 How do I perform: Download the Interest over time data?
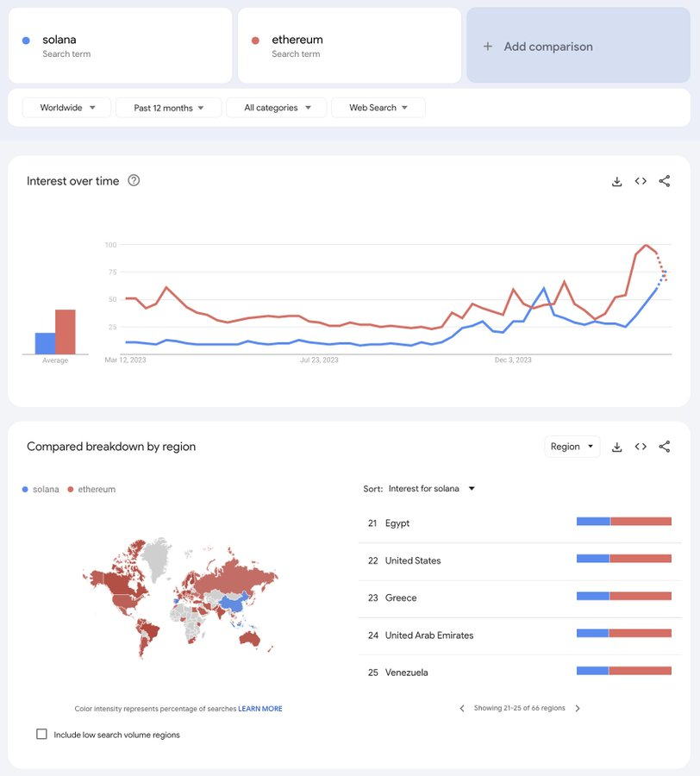pos(616,182)
